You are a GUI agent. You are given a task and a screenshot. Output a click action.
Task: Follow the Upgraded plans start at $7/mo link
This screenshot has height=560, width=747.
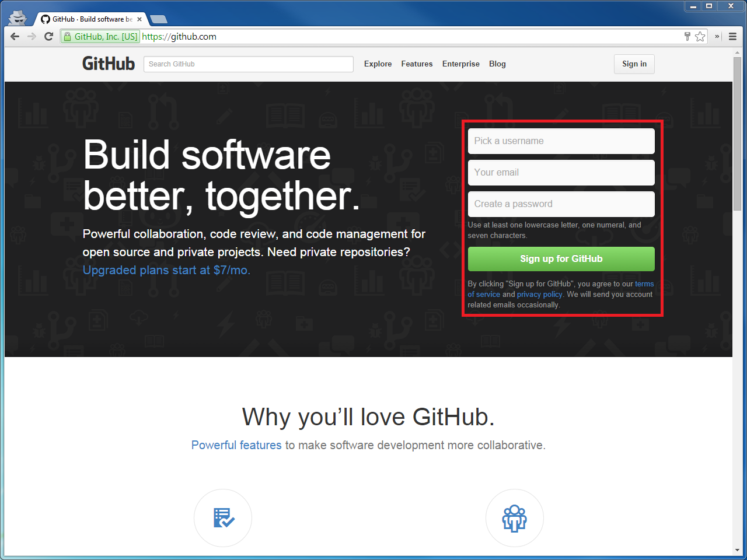click(x=166, y=270)
